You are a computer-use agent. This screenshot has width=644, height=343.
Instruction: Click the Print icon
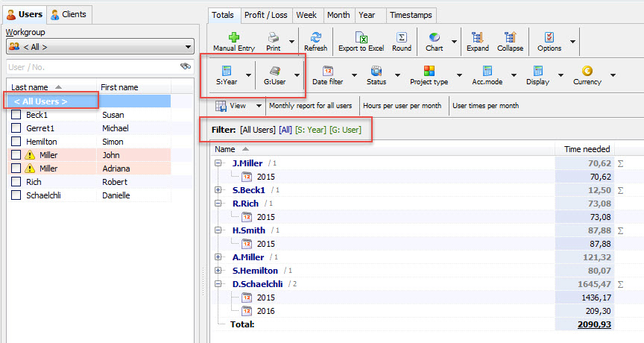point(274,37)
